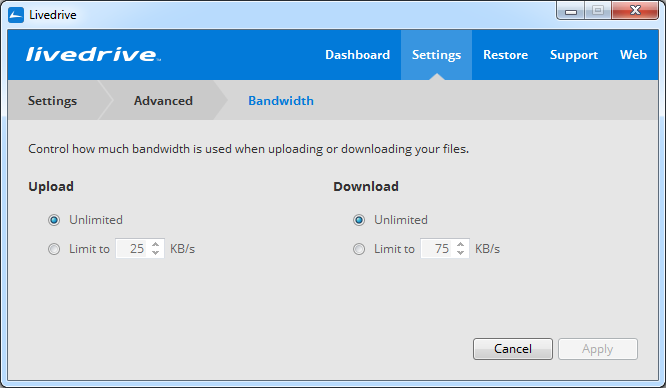666x388 pixels.
Task: Click the Livedrive app icon in title bar
Action: pyautogui.click(x=16, y=15)
